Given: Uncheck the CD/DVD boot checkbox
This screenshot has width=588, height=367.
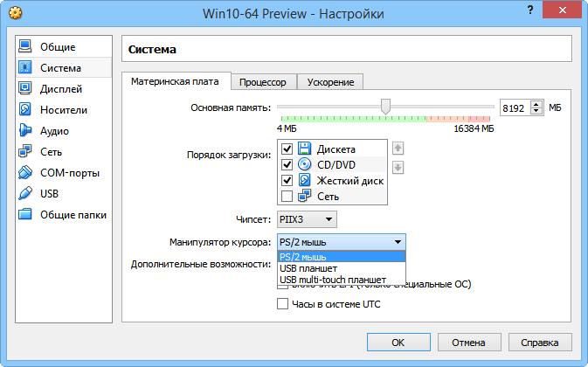Looking at the screenshot, I should pos(287,164).
